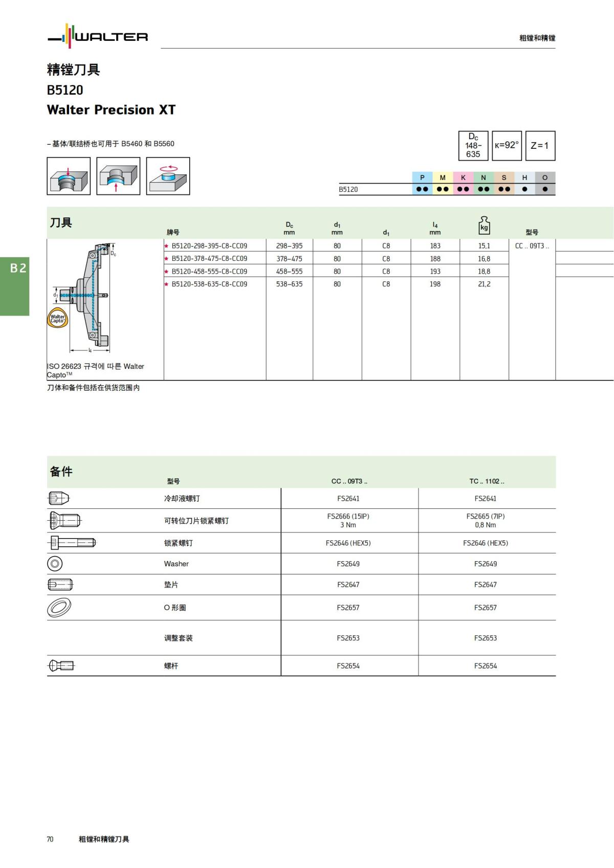This screenshot has height=868, width=614.
Task: Click the weight kg icon in table header
Action: (x=484, y=225)
